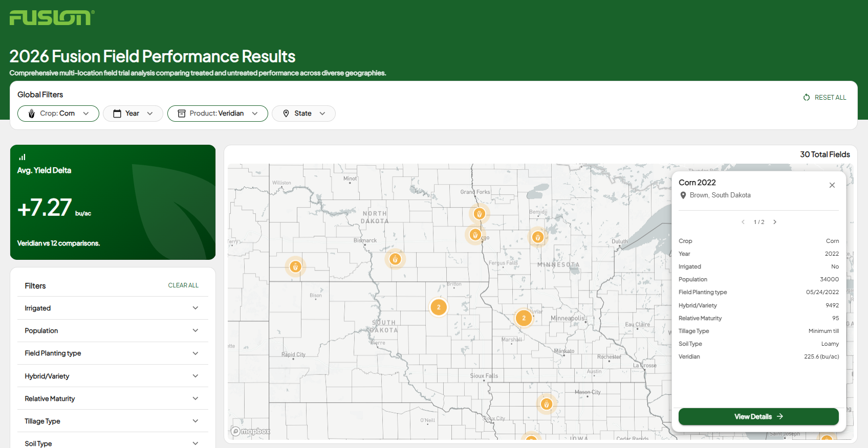
Task: Open the 2-field cluster in South Dakota
Action: pos(439,307)
